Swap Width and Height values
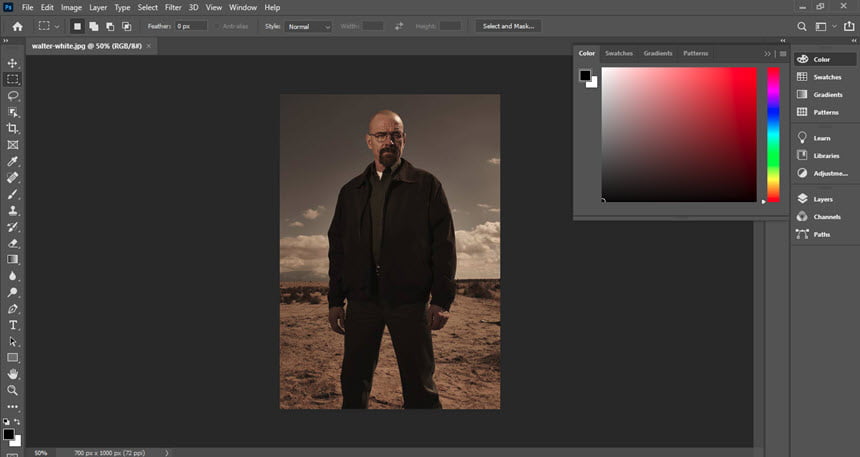The height and width of the screenshot is (457, 860). (399, 26)
